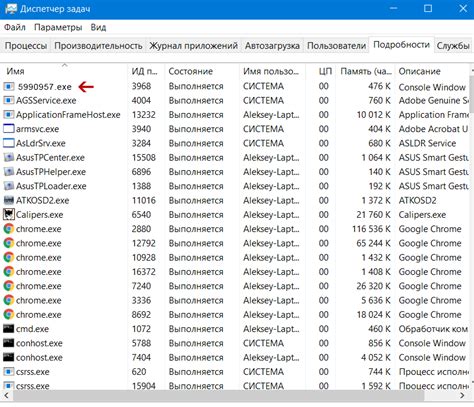Viewport: 474px width, 407px height.
Task: Click conhost.exe icon of PID 7404
Action: click(x=9, y=357)
